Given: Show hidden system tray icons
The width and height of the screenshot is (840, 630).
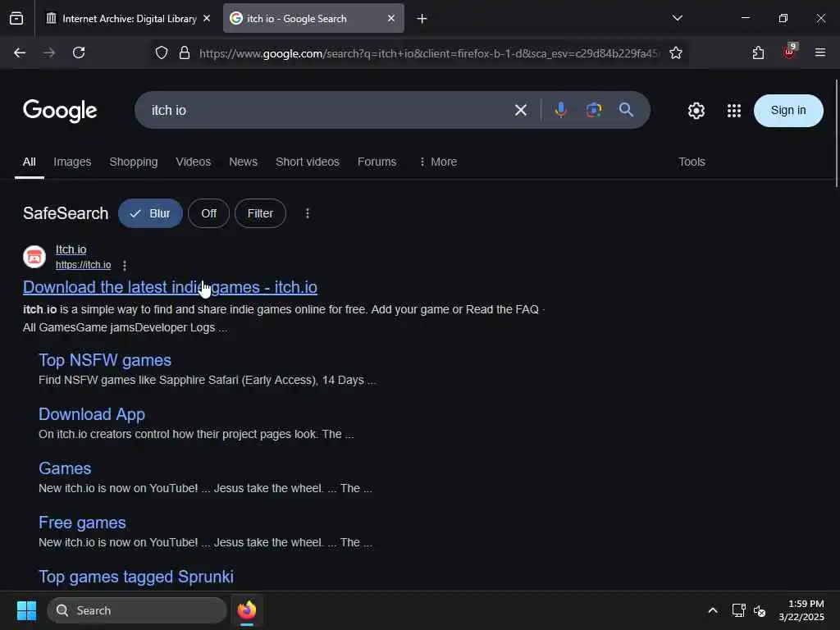Looking at the screenshot, I should click(713, 610).
